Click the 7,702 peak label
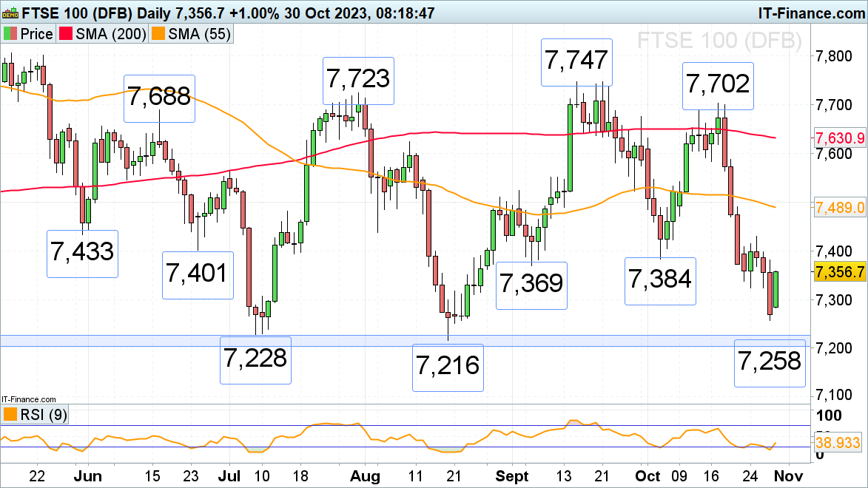Screen dimensions: 868x488 click(x=718, y=84)
